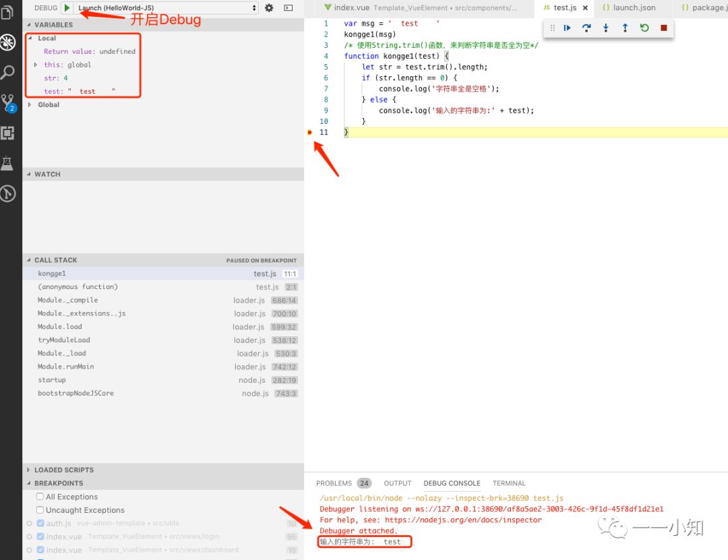This screenshot has height=560, width=728.
Task: Click Step Over in the debug toolbar
Action: [586, 28]
